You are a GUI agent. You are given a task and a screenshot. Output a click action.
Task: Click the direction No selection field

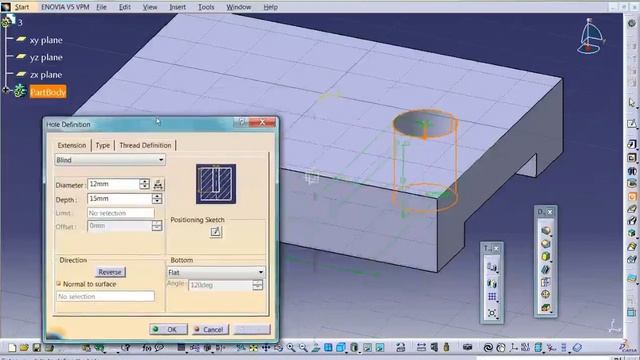(x=105, y=296)
